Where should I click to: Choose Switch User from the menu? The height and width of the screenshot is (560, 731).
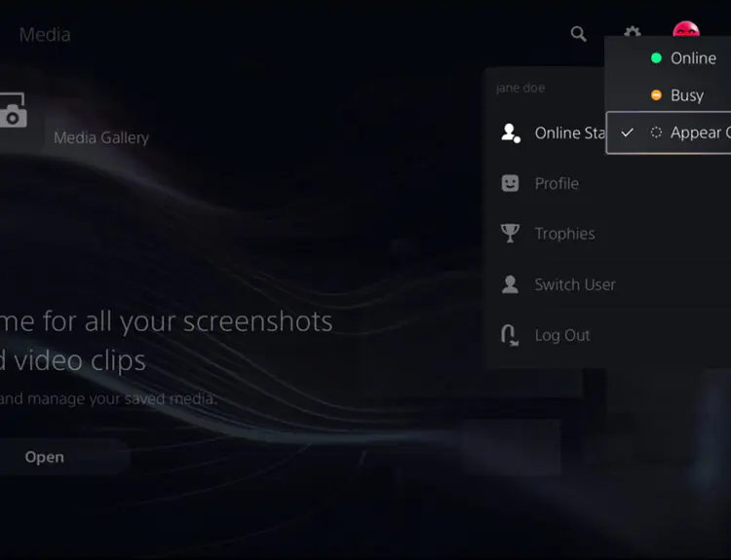tap(574, 284)
